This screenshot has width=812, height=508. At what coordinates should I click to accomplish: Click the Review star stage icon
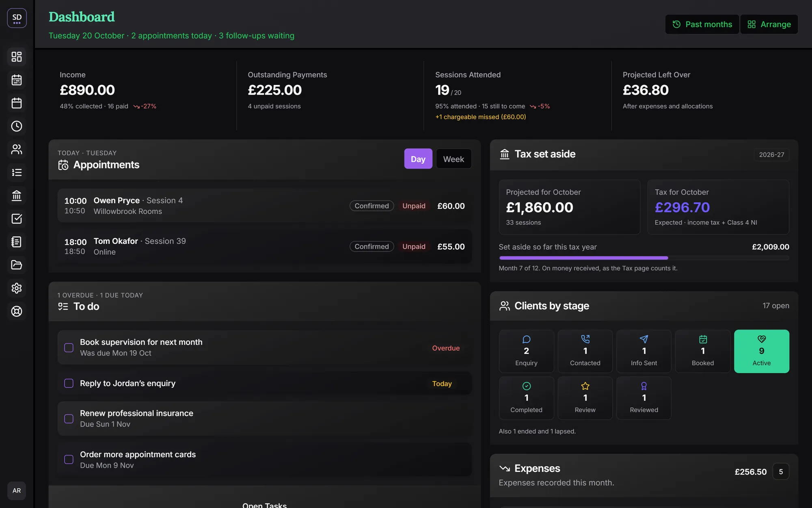585,386
